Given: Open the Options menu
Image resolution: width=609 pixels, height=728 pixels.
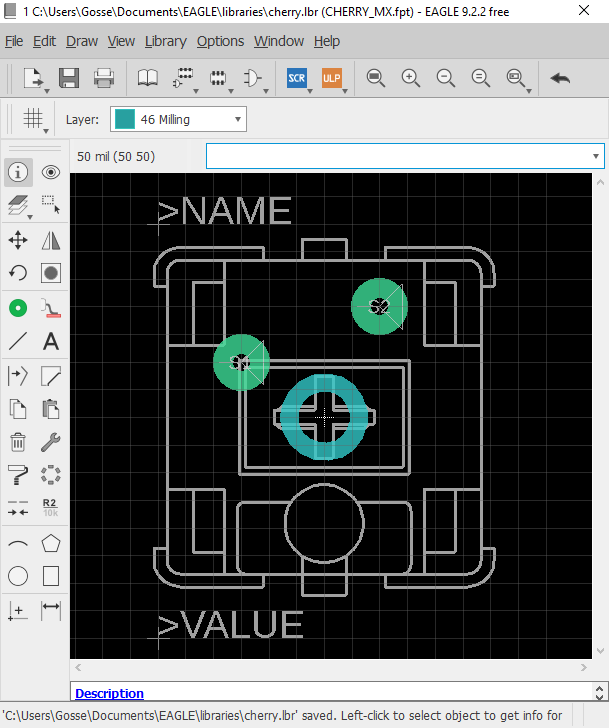Looking at the screenshot, I should click(220, 41).
